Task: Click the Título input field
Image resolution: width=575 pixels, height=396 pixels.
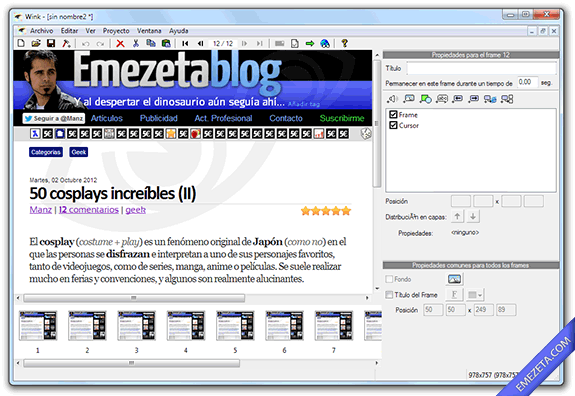Action: 481,68
